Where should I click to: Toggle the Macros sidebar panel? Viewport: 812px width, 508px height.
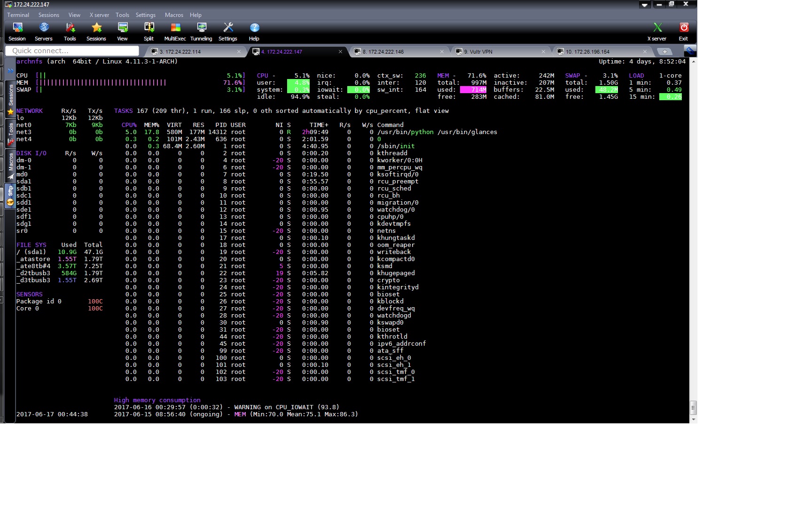pyautogui.click(x=10, y=162)
